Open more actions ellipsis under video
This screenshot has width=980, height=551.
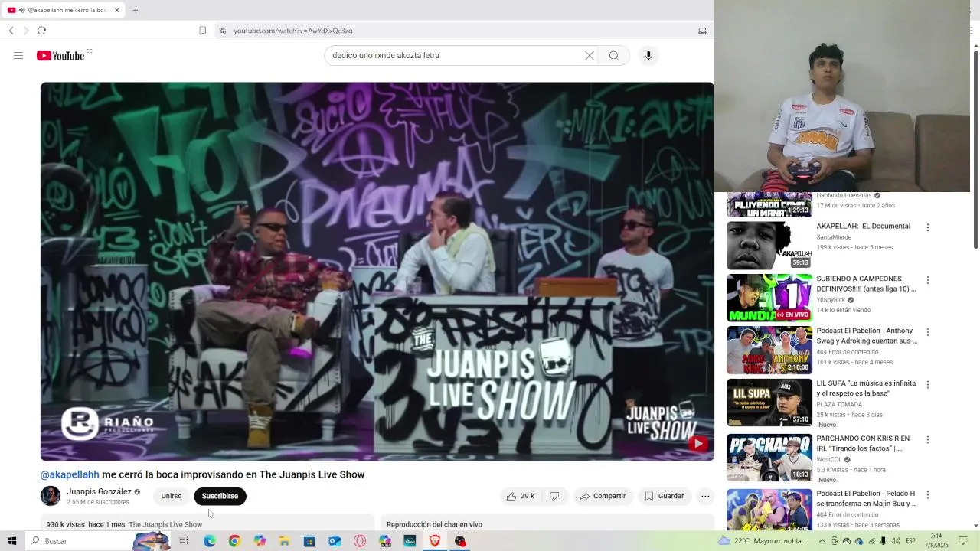pos(705,496)
